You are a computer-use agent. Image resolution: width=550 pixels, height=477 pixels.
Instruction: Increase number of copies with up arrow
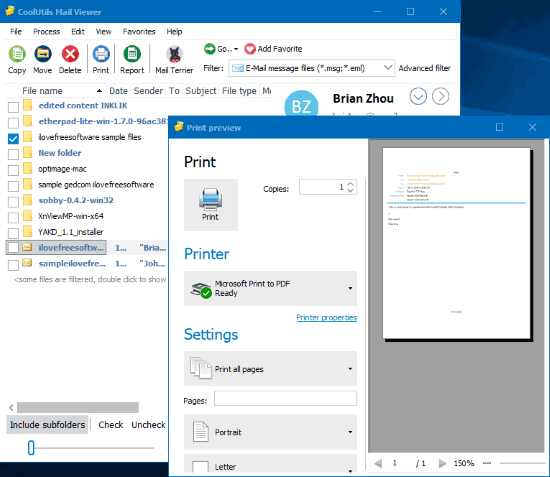(x=350, y=184)
